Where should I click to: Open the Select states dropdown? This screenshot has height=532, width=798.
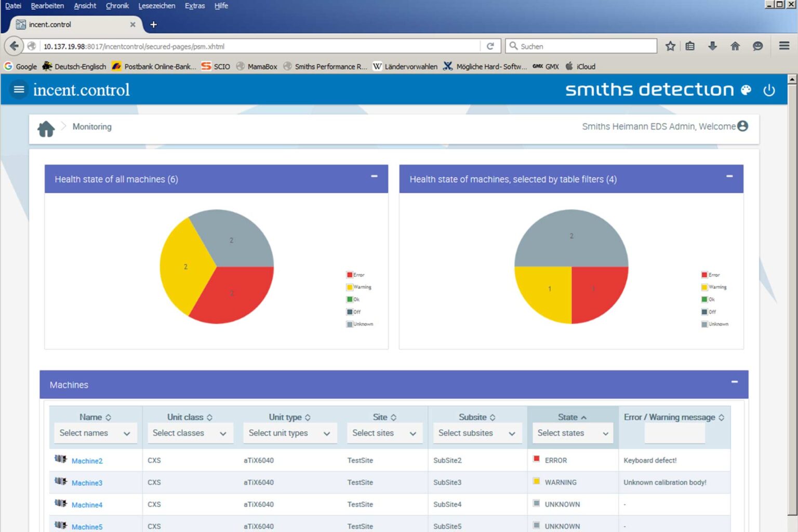573,433
